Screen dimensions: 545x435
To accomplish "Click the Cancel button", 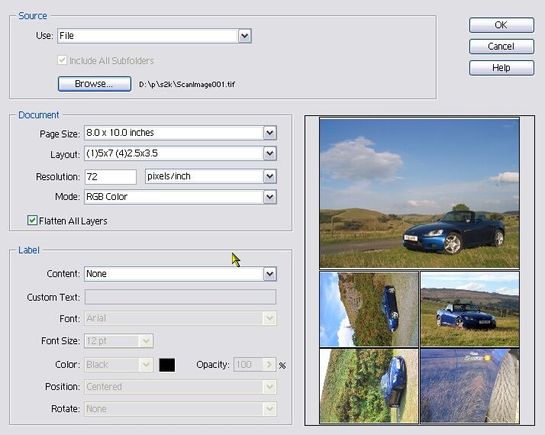I will coord(501,46).
